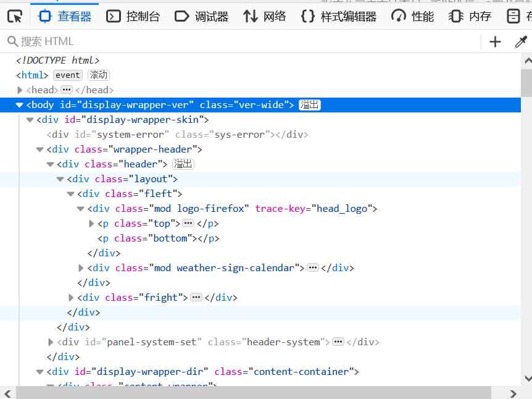The height and width of the screenshot is (399, 532).
Task: Click ellipsis badge in fright div
Action: click(x=196, y=298)
